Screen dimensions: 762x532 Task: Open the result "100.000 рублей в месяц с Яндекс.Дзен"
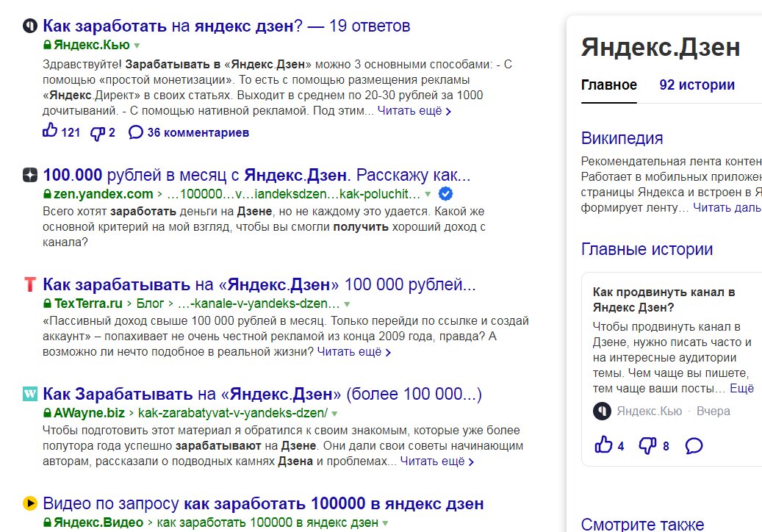256,175
